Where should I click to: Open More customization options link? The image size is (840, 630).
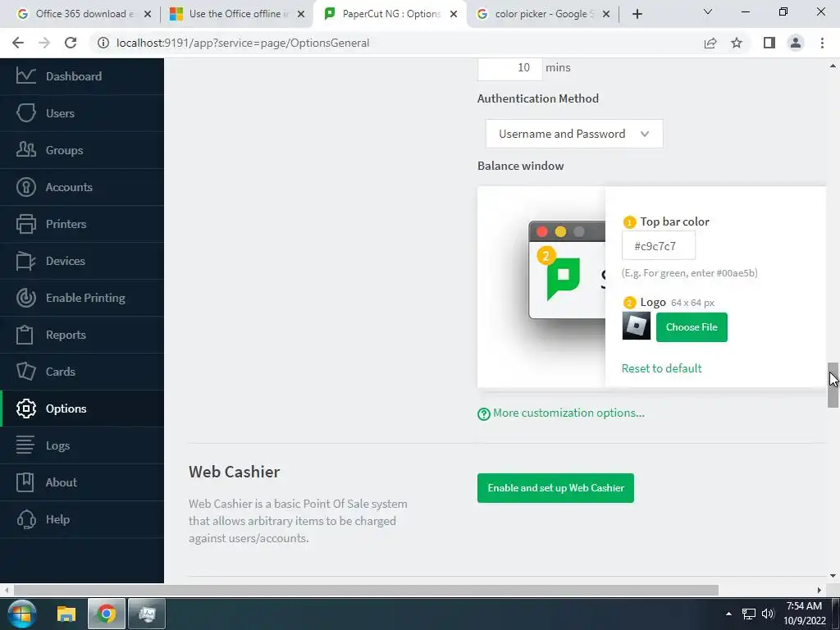coord(569,413)
